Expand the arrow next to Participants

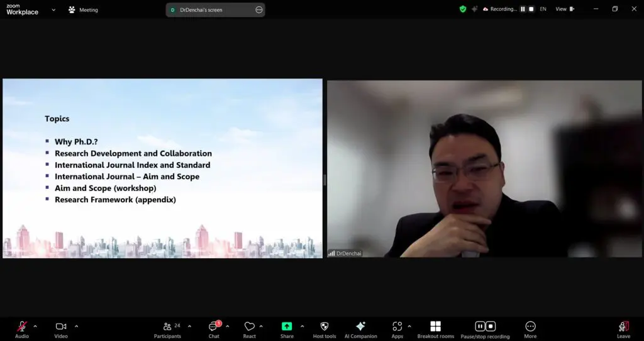(x=189, y=327)
